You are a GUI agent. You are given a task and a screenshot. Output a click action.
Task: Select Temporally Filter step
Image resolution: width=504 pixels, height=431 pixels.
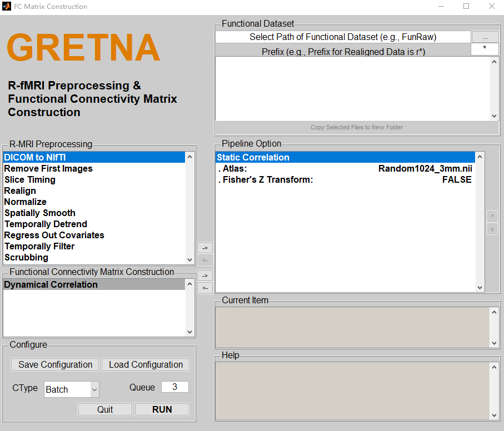point(94,247)
